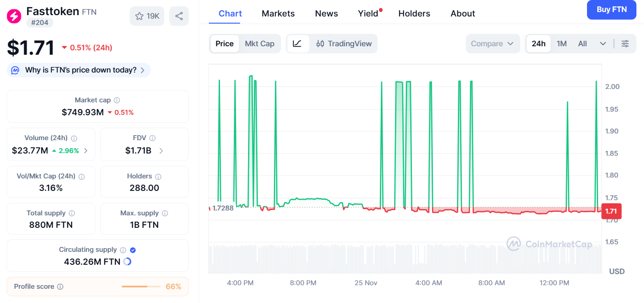
Task: Open chart settings sliders icon
Action: click(625, 44)
